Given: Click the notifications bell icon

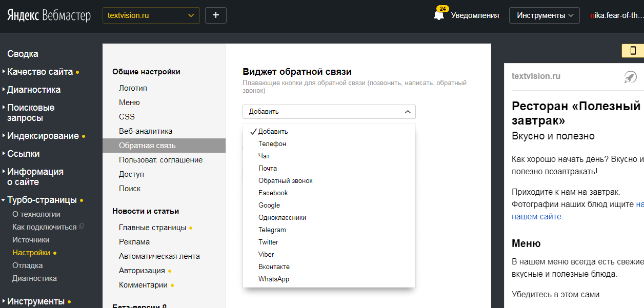Looking at the screenshot, I should [438, 15].
